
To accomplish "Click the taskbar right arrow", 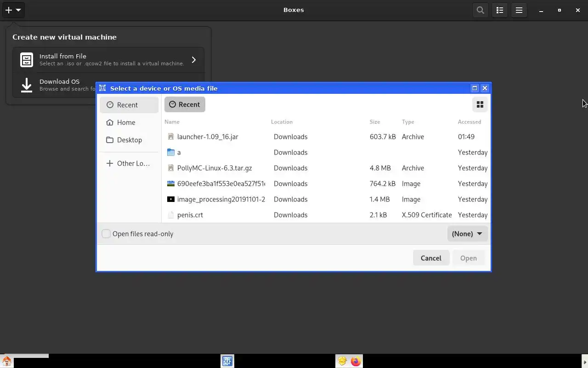I will pos(585,361).
